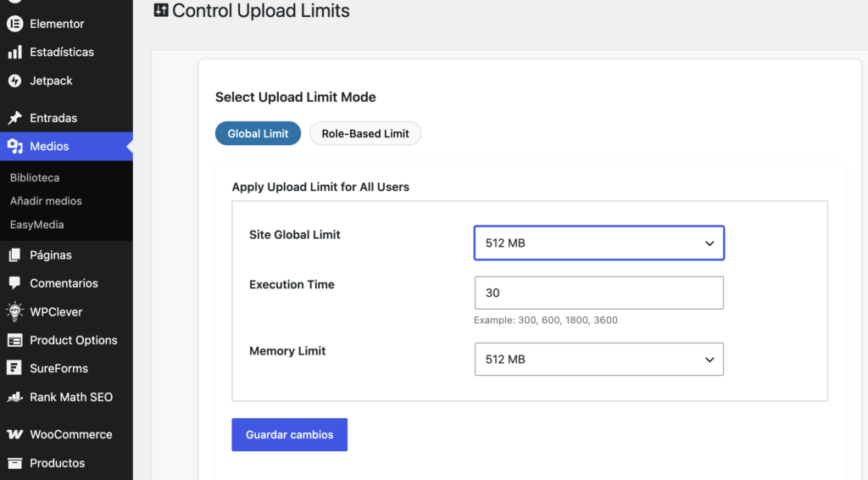
Task: Click the Entradas pushpin icon
Action: (15, 118)
